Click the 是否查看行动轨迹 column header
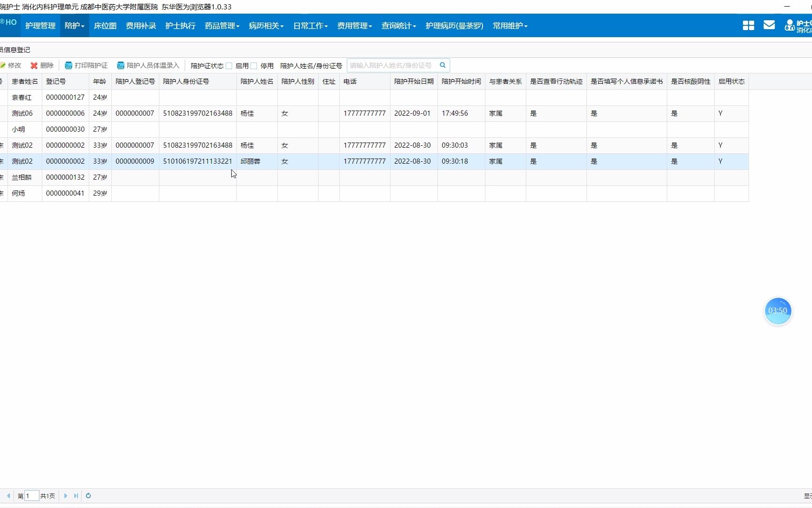This screenshot has width=812, height=508. point(556,81)
